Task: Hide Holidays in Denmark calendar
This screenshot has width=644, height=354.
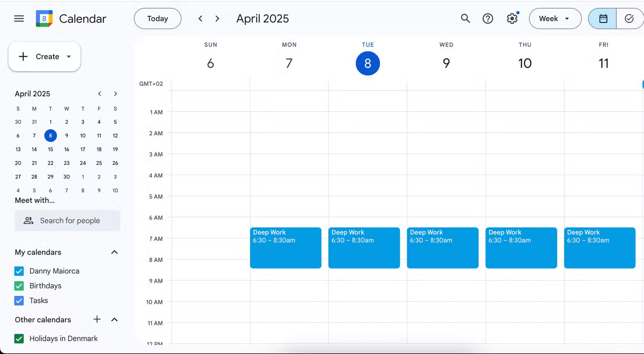Action: point(19,338)
